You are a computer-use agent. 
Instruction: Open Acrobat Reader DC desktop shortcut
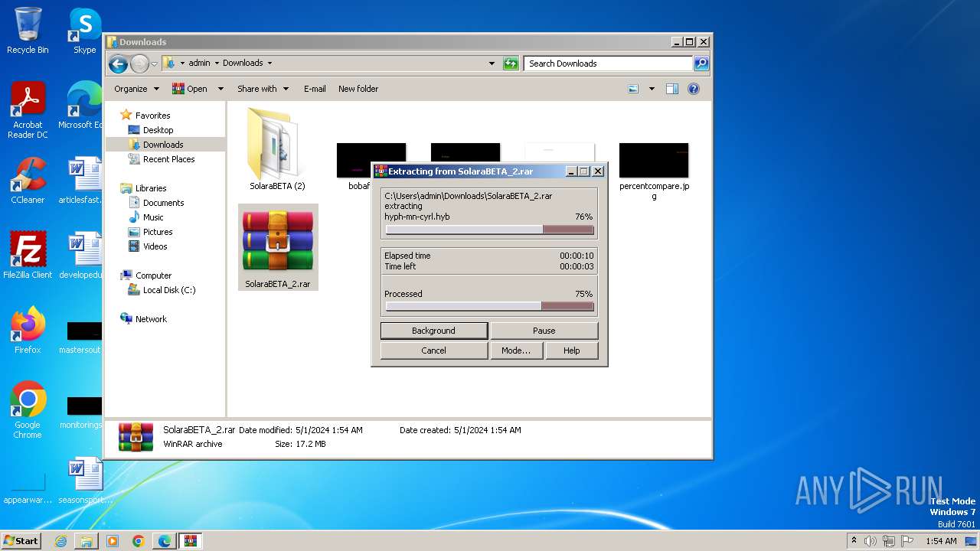[x=28, y=110]
